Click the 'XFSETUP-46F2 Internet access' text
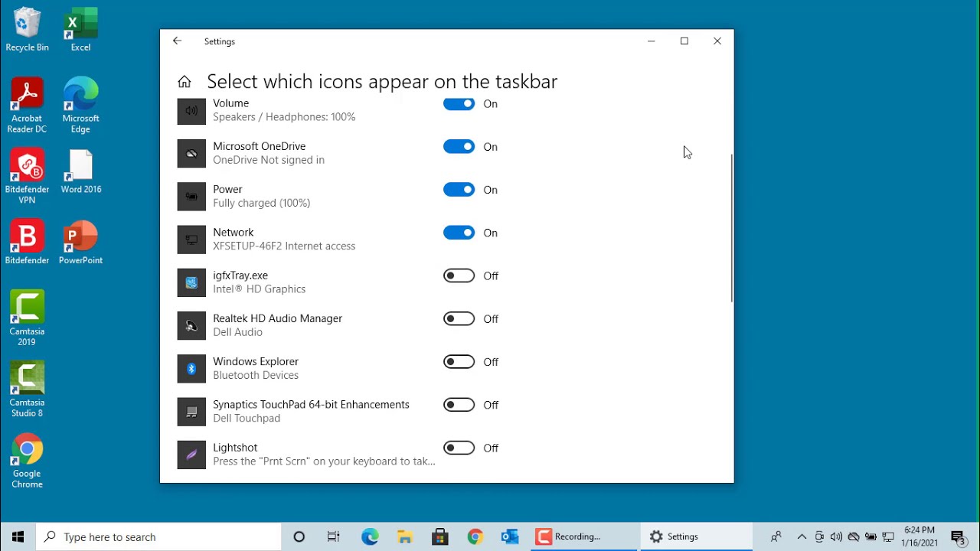980x551 pixels. pyautogui.click(x=284, y=246)
